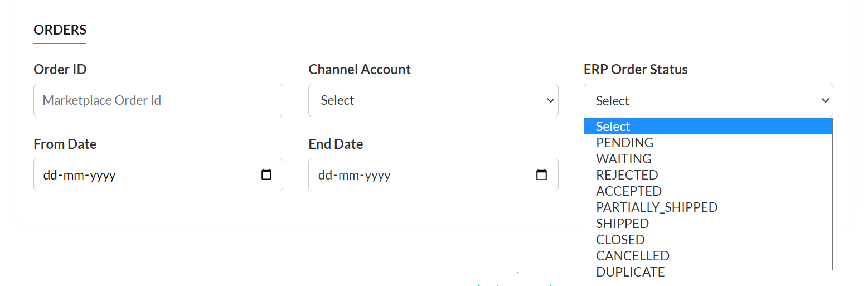Image resolution: width=868 pixels, height=286 pixels.
Task: Open the From Date calendar picker icon
Action: (x=266, y=174)
